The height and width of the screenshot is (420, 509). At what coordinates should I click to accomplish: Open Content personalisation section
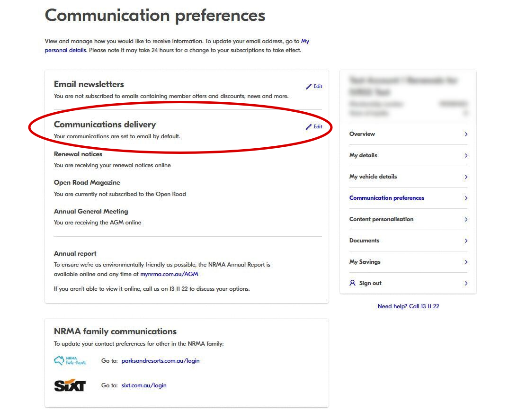pyautogui.click(x=381, y=219)
